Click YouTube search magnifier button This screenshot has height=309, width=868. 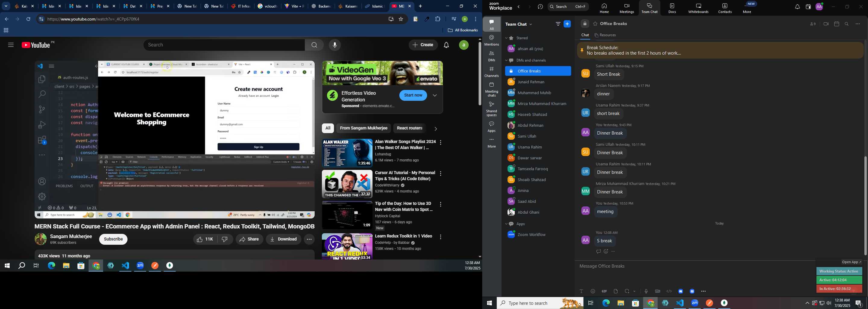pyautogui.click(x=314, y=45)
